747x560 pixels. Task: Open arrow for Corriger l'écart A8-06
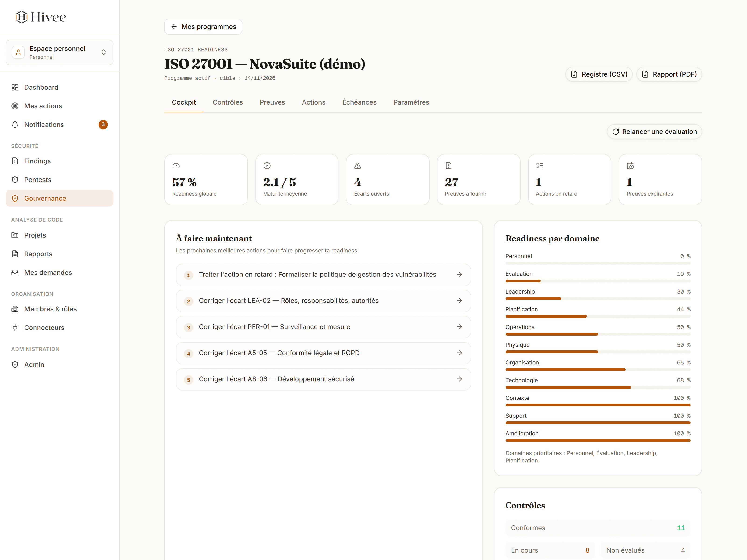coord(459,379)
